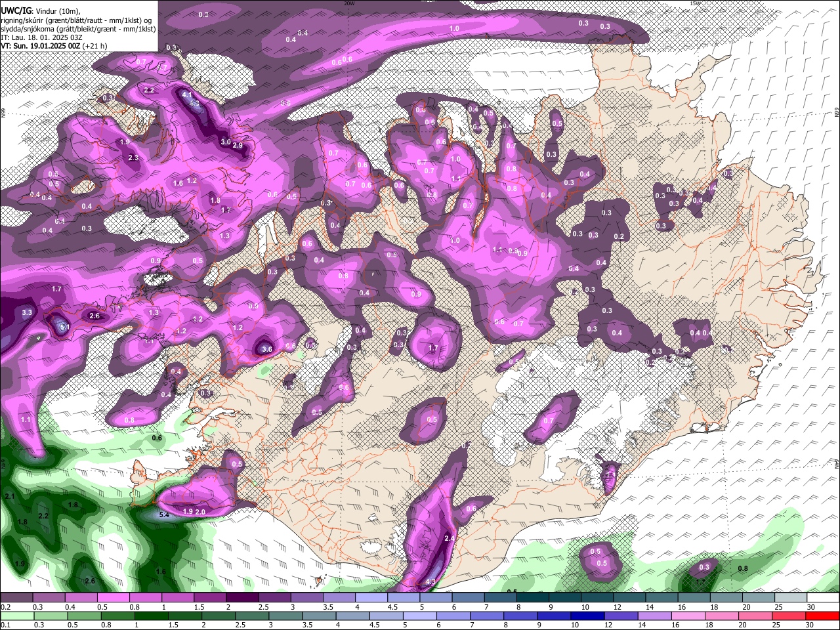Click the 'VT: Sun. 19.01.2025 00Z (+21 h)' line
Image resolution: width=840 pixels, height=630 pixels.
54,46
